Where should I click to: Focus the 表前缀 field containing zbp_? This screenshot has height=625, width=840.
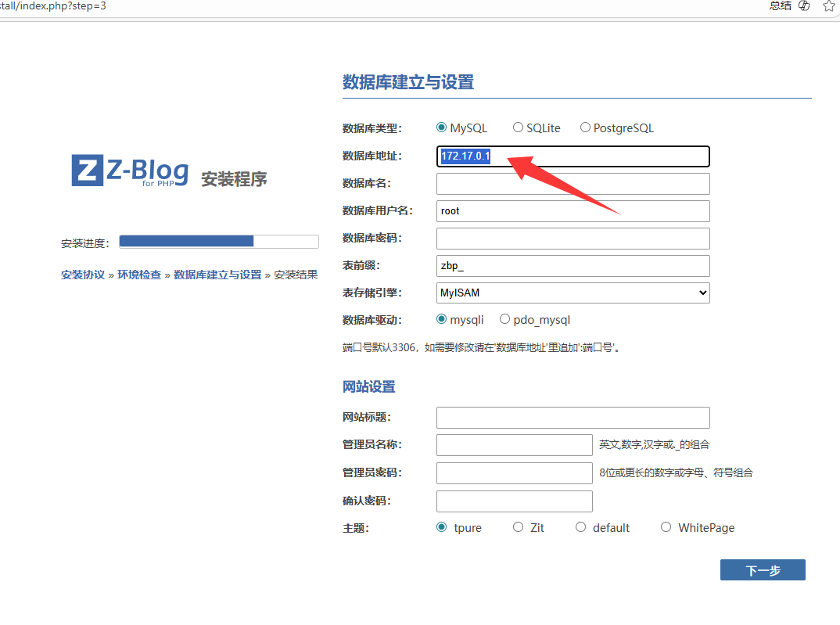[573, 266]
